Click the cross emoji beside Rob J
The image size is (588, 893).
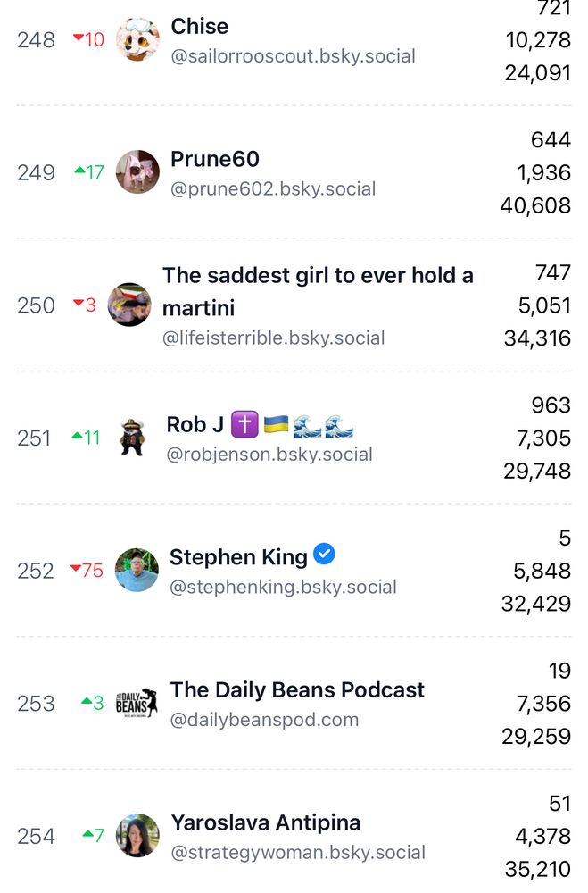point(244,424)
